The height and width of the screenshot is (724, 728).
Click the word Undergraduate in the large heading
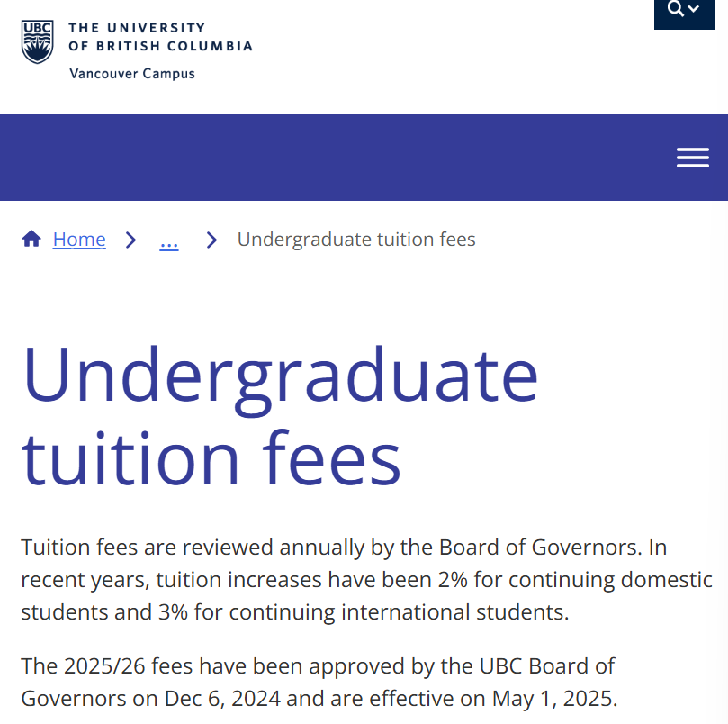(280, 377)
